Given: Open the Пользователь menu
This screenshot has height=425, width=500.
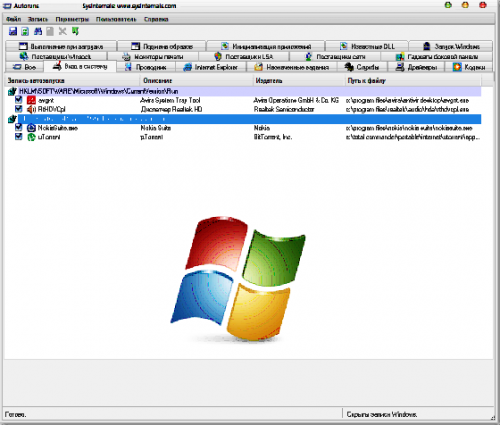Looking at the screenshot, I should tap(116, 19).
